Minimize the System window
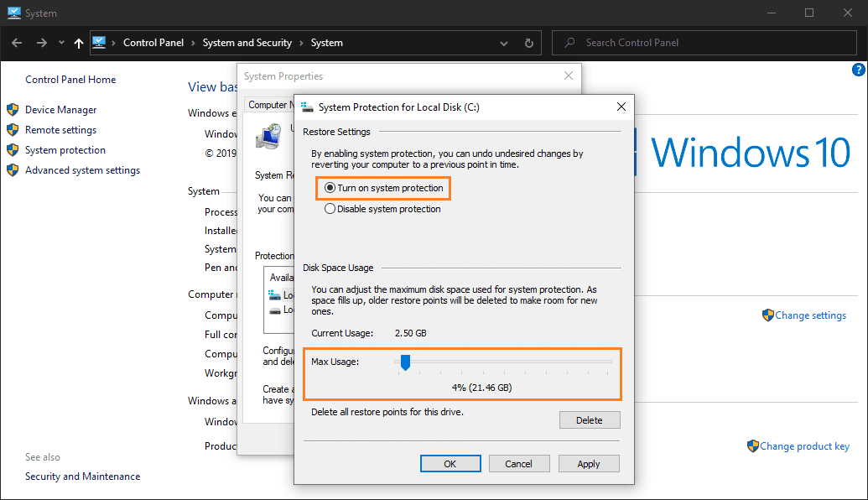Image resolution: width=868 pixels, height=500 pixels. [771, 13]
